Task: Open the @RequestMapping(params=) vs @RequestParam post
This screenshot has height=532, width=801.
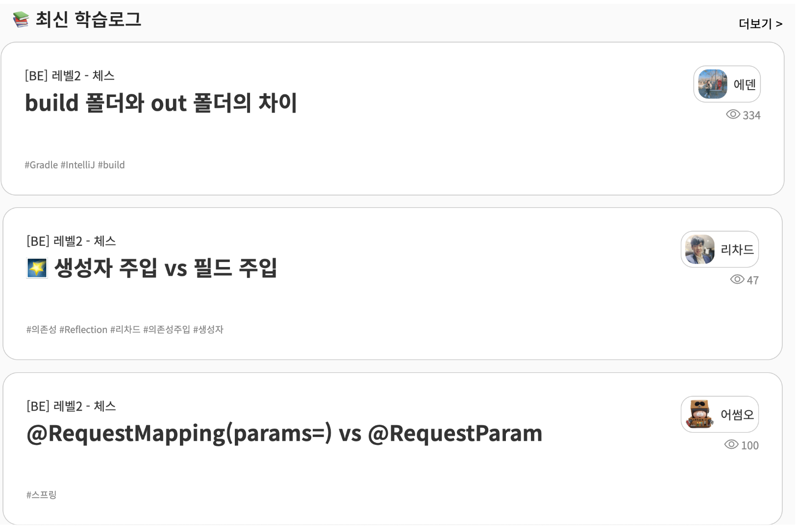Action: [283, 433]
